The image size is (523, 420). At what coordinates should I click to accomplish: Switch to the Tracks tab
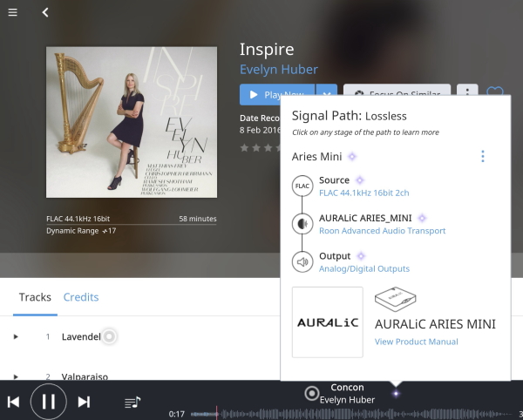point(35,297)
